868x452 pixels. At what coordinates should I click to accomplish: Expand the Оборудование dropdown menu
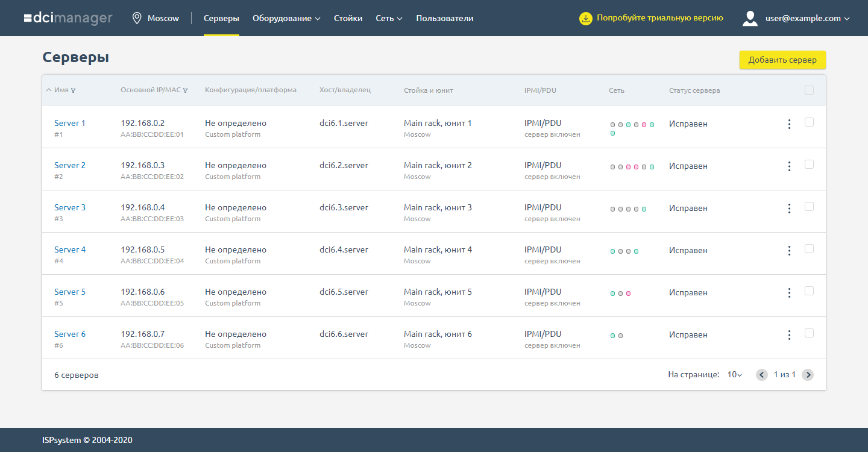[286, 18]
